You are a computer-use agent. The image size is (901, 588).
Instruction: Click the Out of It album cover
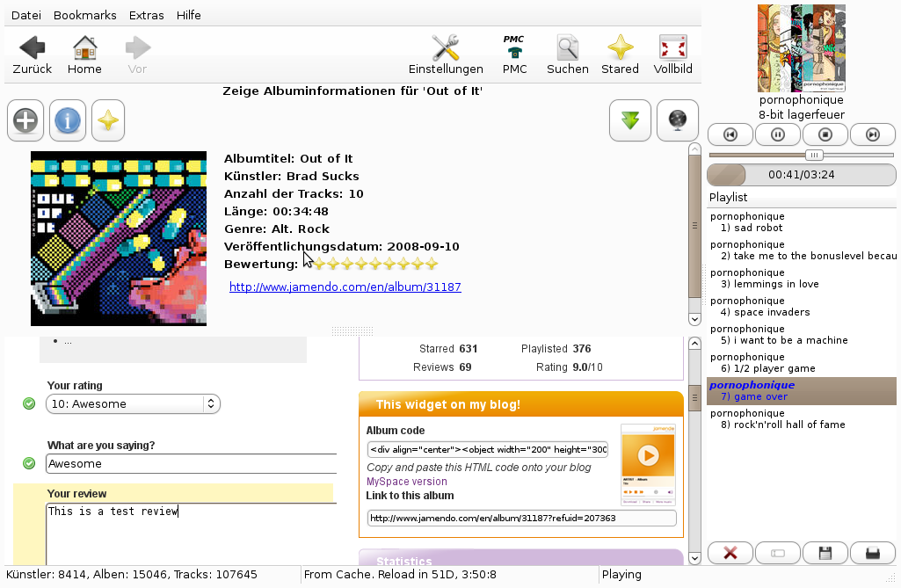pyautogui.click(x=119, y=238)
